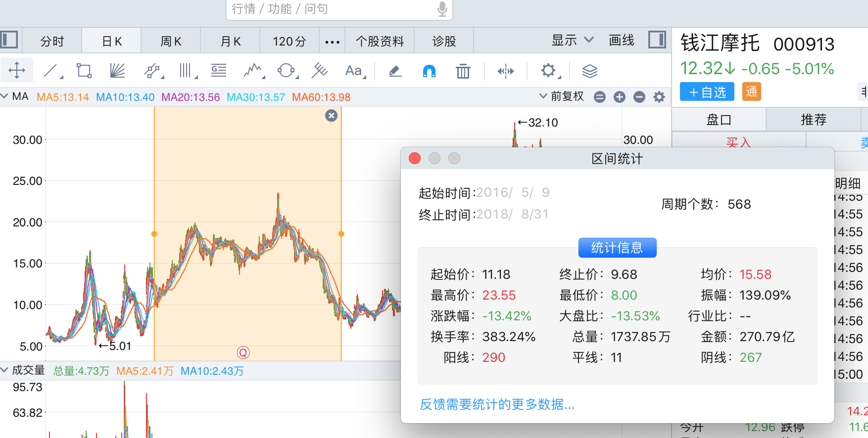This screenshot has height=438, width=868.
Task: Open the 个股资料 tab
Action: (x=380, y=42)
